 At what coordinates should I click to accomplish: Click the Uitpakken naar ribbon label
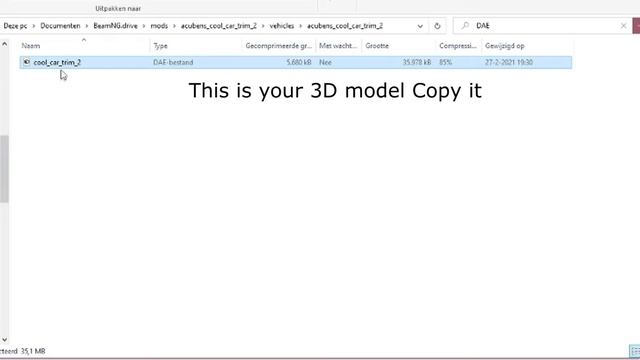coord(118,8)
